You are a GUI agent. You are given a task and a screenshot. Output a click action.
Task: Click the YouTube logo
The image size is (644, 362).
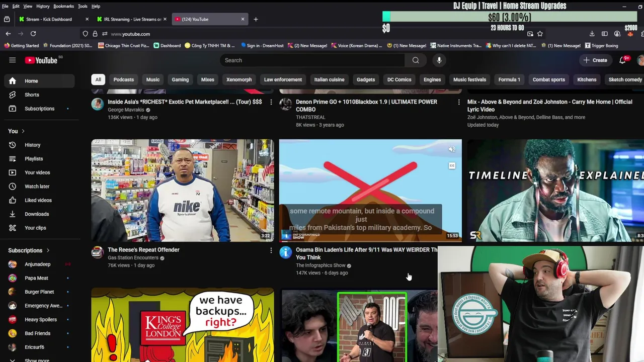pos(41,60)
